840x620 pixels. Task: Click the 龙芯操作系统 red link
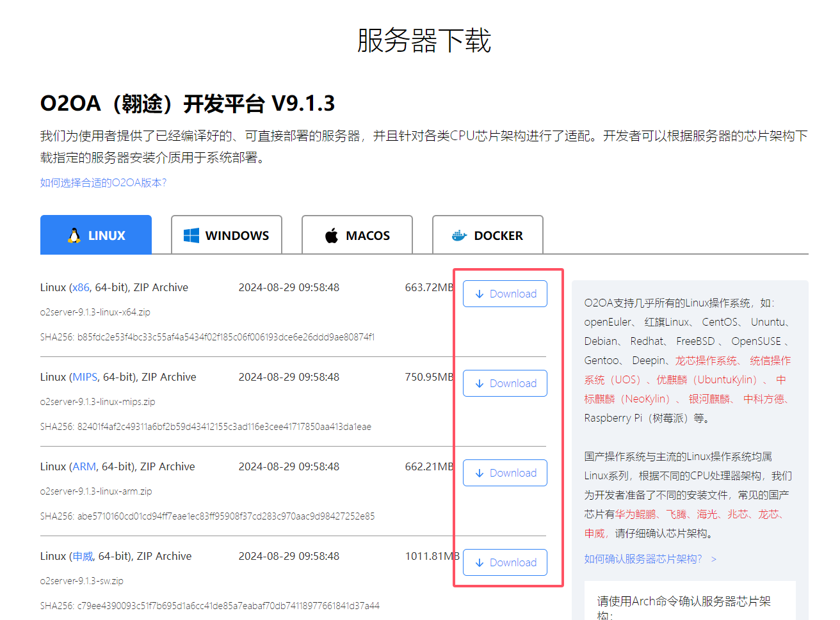(706, 361)
